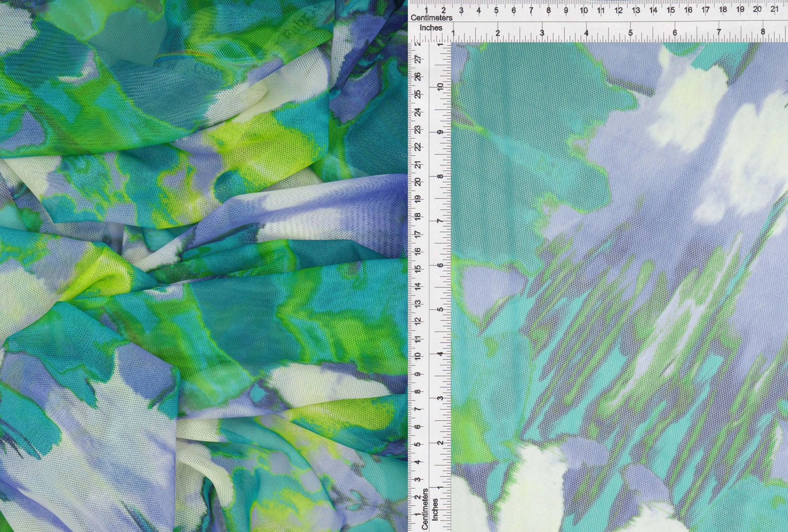This screenshot has width=788, height=532.
Task: Click the 5 cm mark on vertical ruler
Action: tap(418, 444)
